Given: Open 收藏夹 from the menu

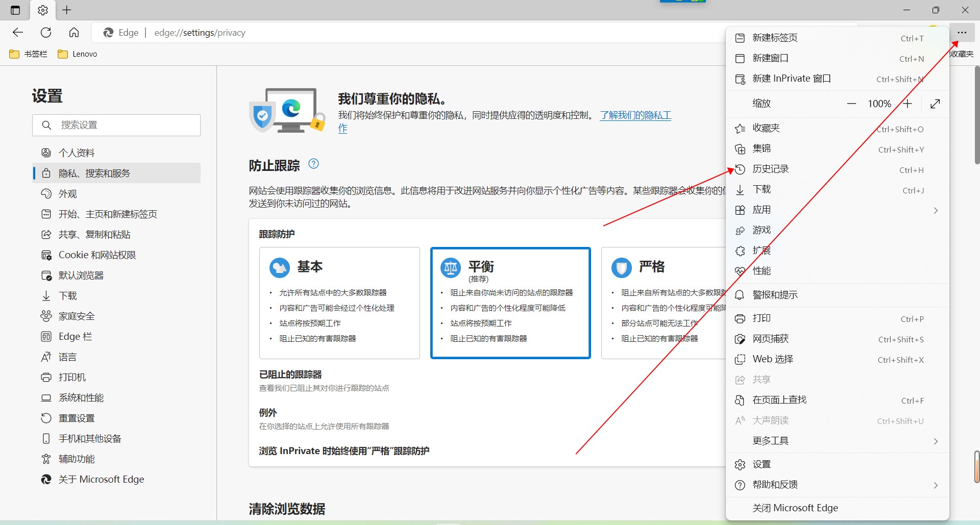Looking at the screenshot, I should (837, 129).
